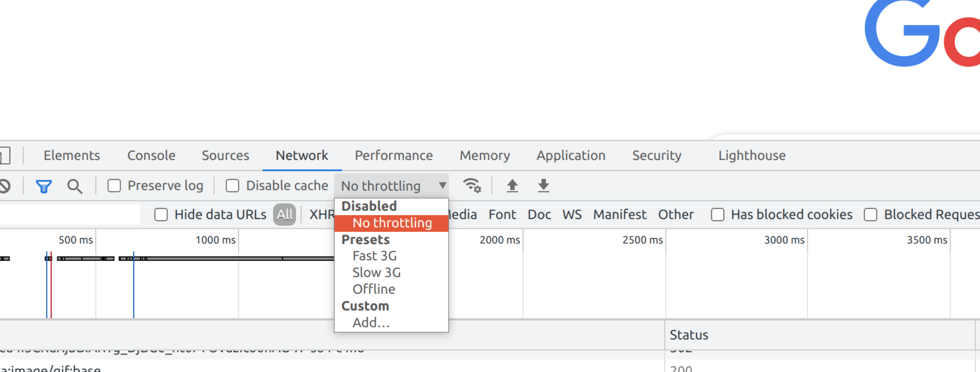The width and height of the screenshot is (980, 372).
Task: Open the network search magnifier icon
Action: coord(75,186)
